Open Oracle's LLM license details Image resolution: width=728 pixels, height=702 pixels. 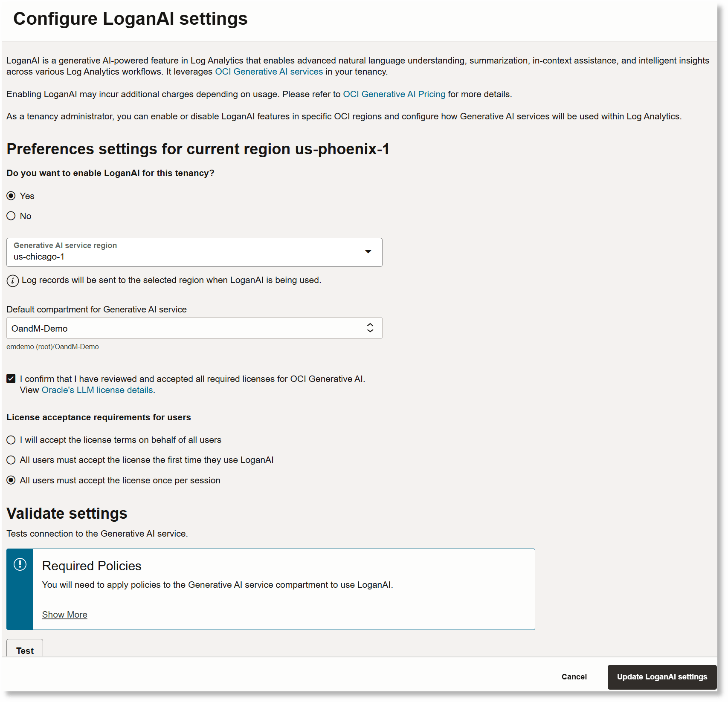pos(97,390)
